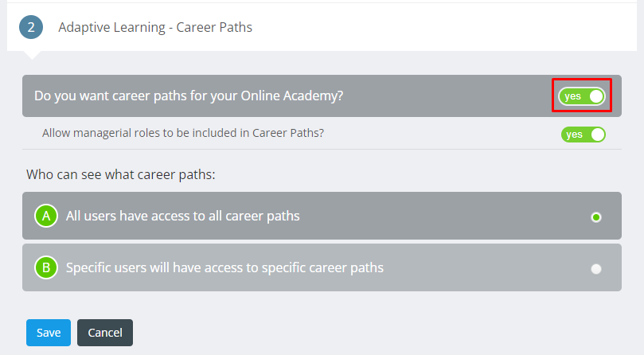
Task: Cancel the career path changes
Action: pos(105,333)
